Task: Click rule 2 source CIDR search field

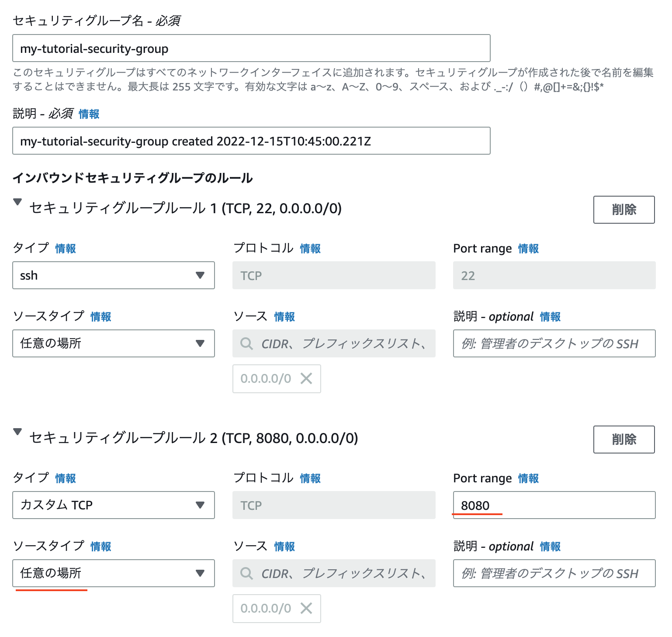Action: coord(334,573)
